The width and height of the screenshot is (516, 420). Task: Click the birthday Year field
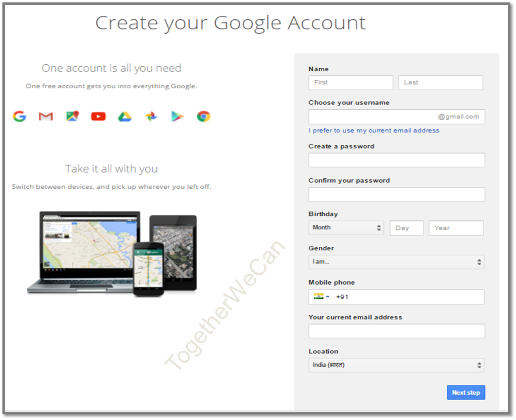click(456, 228)
